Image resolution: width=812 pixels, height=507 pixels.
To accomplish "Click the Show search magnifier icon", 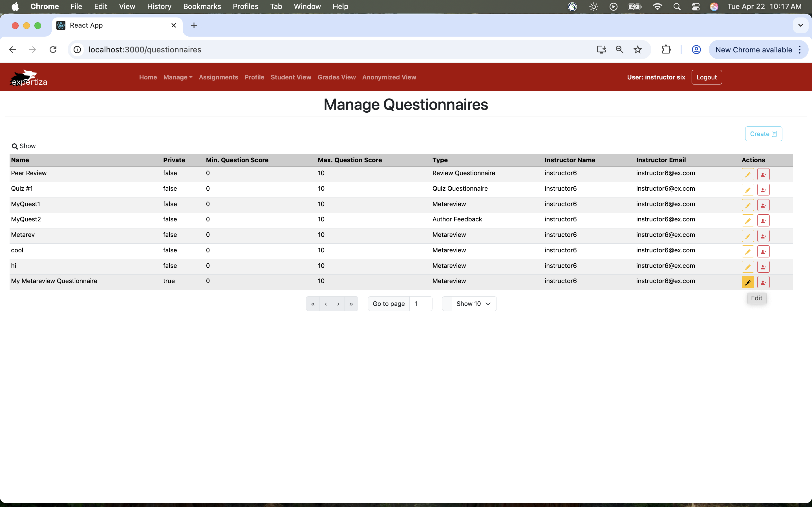I will tap(14, 146).
